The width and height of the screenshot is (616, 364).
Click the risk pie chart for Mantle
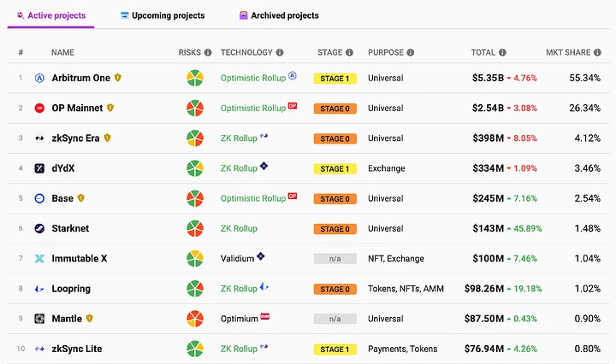pos(195,319)
